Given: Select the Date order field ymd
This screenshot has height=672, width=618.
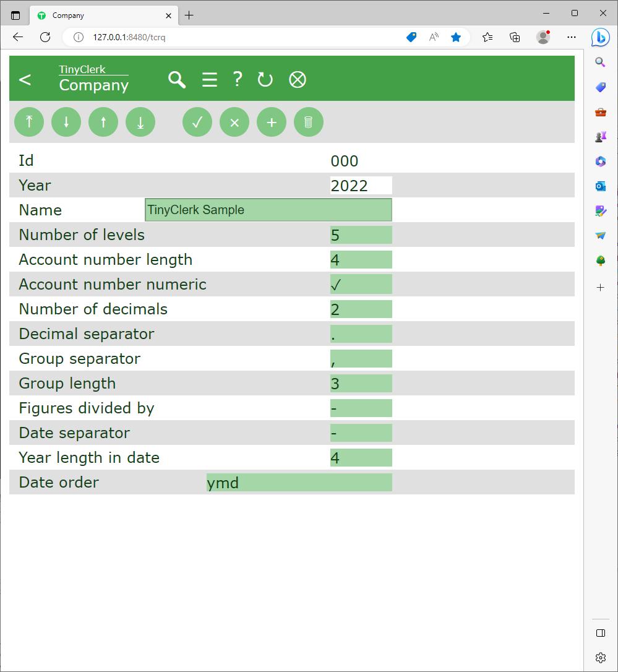Looking at the screenshot, I should coord(299,483).
